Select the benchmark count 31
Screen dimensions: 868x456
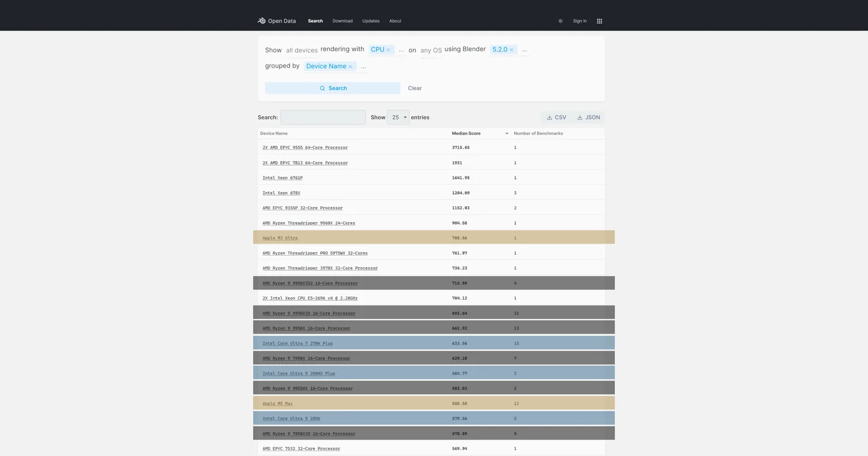pyautogui.click(x=516, y=314)
